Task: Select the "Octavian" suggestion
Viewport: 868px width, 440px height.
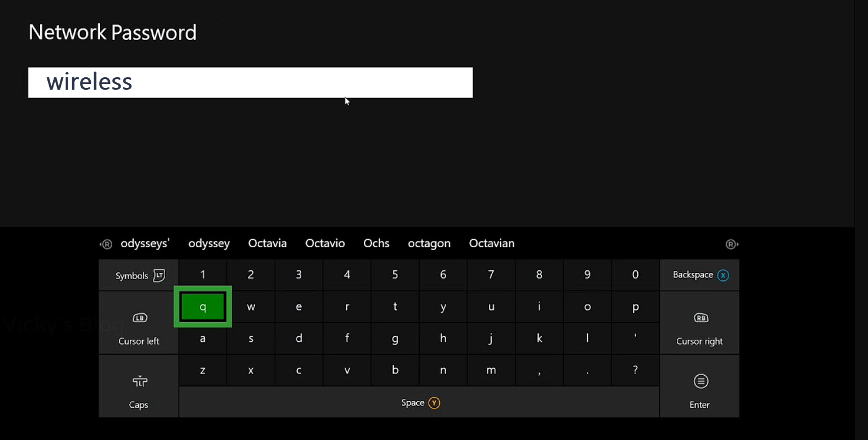Action: coord(491,244)
